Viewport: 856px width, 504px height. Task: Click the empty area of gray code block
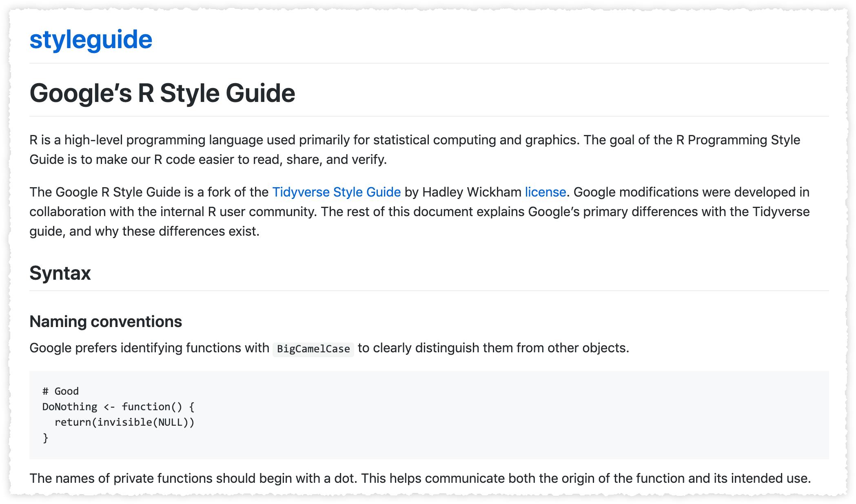tap(530, 416)
